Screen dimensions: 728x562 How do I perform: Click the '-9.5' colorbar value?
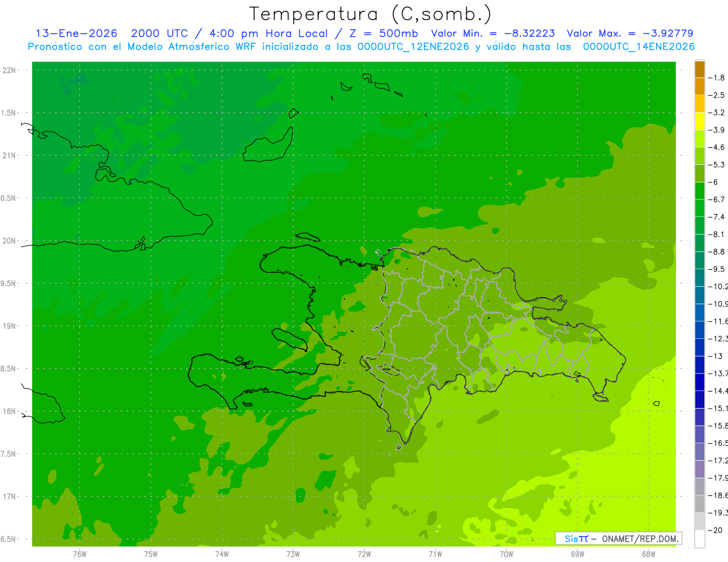[x=716, y=269]
